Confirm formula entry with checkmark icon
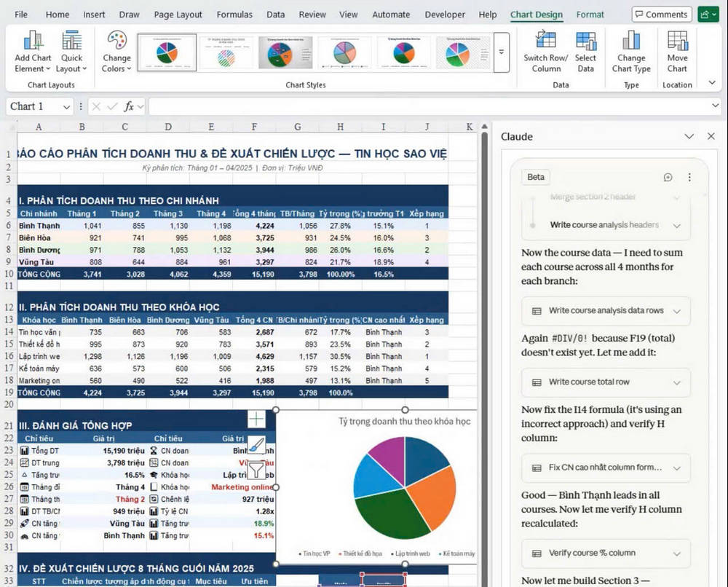728x587 pixels. 112,107
